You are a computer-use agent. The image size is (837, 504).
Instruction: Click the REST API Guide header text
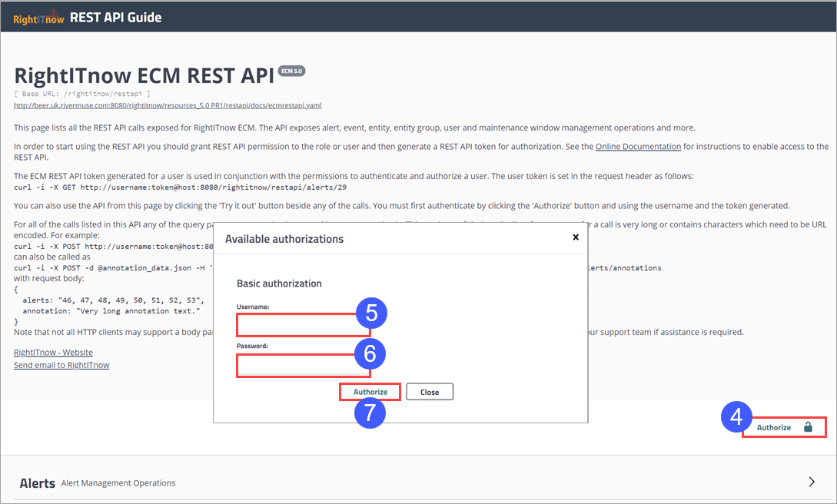click(x=116, y=18)
